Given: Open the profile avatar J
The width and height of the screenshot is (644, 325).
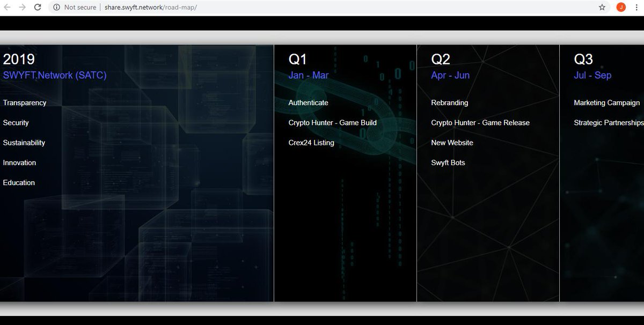Looking at the screenshot, I should [621, 7].
